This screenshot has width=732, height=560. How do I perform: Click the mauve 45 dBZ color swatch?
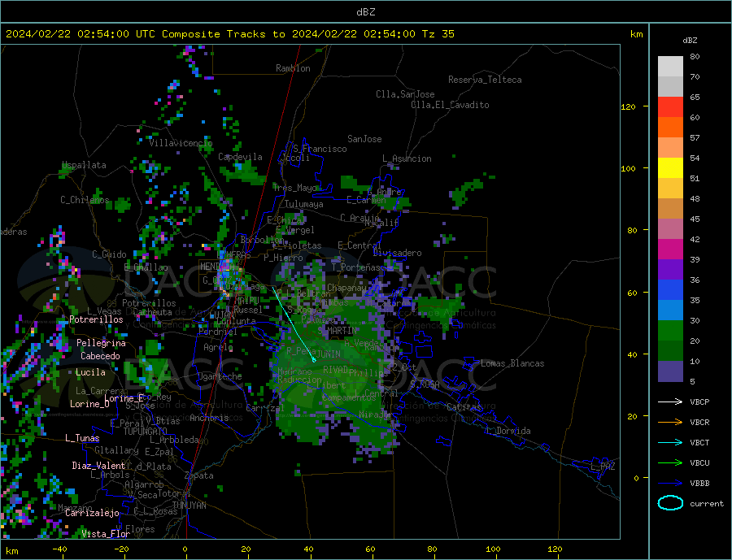tap(670, 228)
